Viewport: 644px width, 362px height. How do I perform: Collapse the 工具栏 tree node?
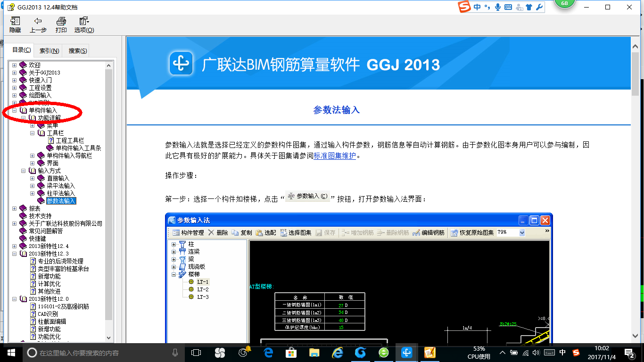coord(32,133)
